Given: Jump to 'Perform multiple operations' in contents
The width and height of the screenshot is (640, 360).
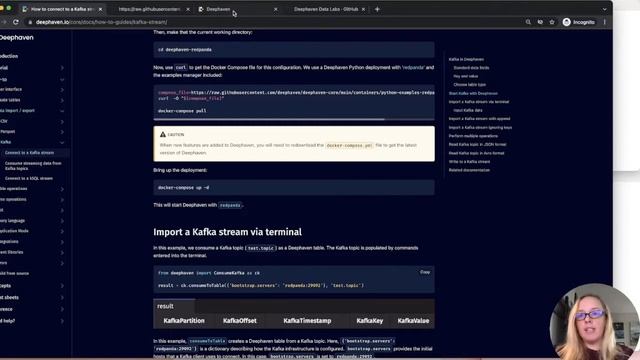Looking at the screenshot, I should click(x=473, y=136).
